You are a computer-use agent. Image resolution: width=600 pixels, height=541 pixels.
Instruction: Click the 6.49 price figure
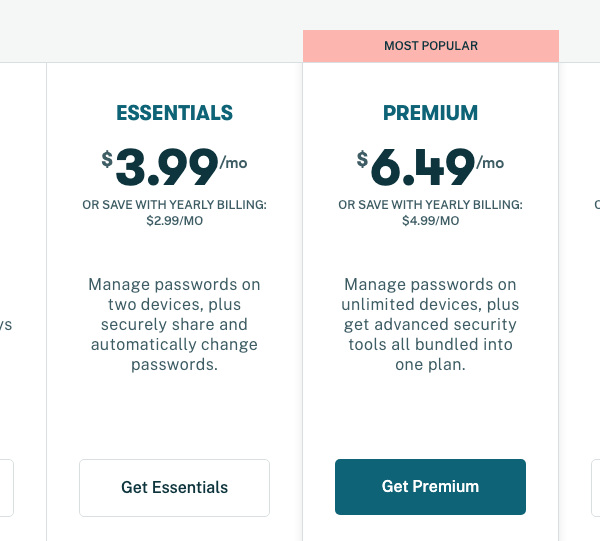tap(423, 167)
